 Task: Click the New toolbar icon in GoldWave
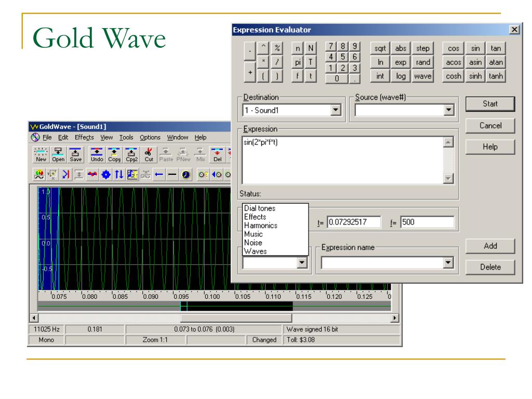41,154
